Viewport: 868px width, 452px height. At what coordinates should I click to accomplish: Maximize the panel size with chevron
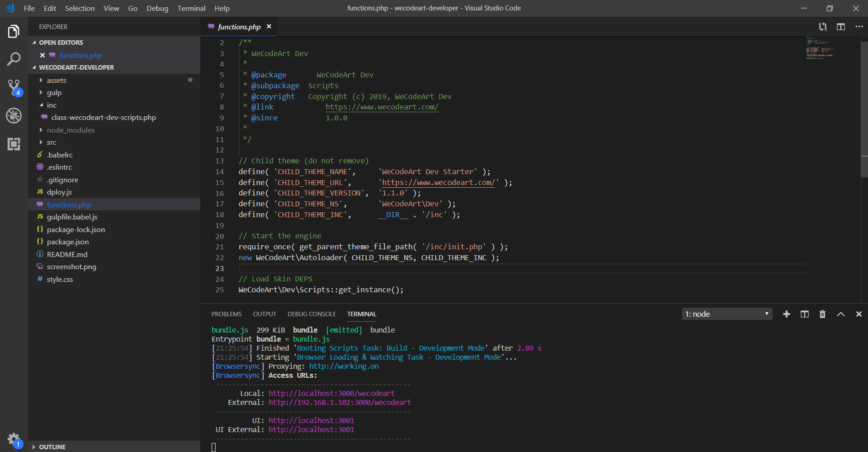click(x=841, y=314)
